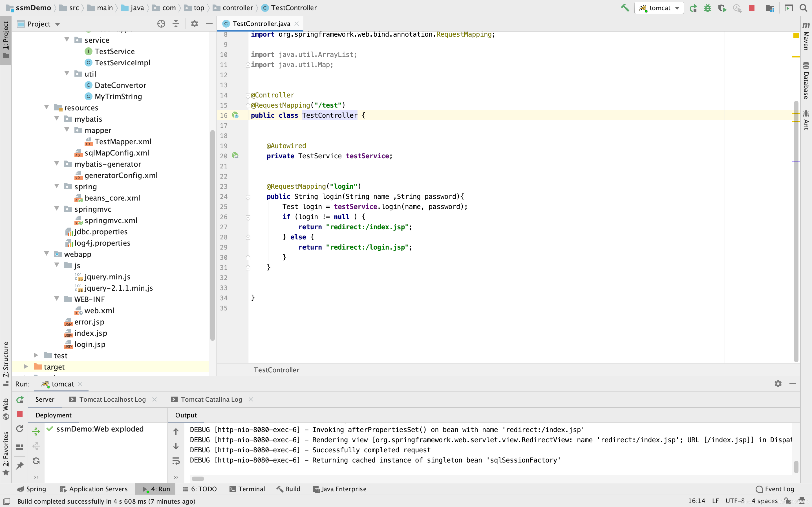Expand the target folder
Viewport: 812px width, 507px height.
[x=25, y=366]
